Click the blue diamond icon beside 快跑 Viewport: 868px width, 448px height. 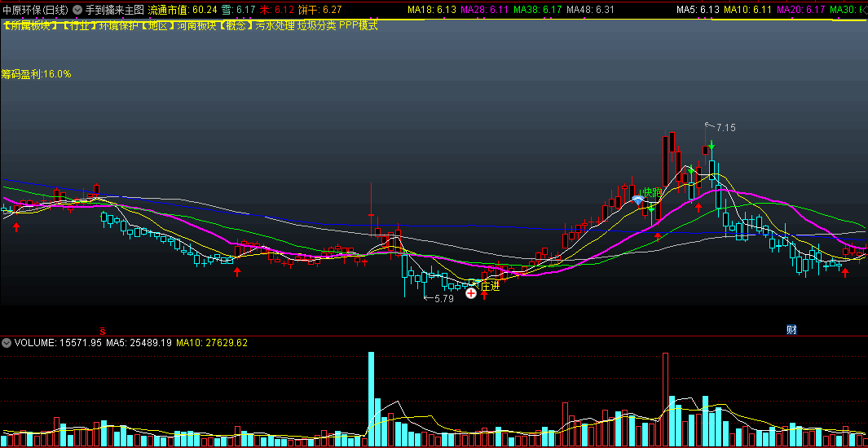pyautogui.click(x=637, y=200)
